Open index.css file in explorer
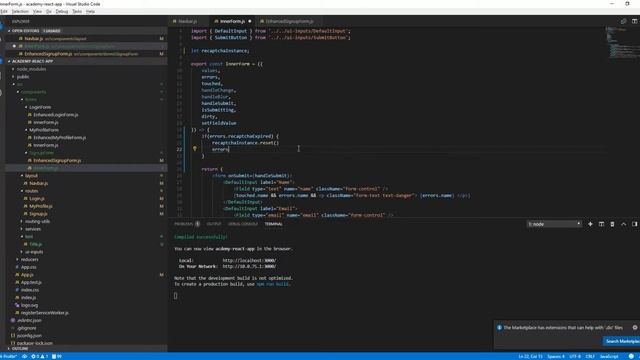The image size is (640, 360). pyautogui.click(x=30, y=290)
